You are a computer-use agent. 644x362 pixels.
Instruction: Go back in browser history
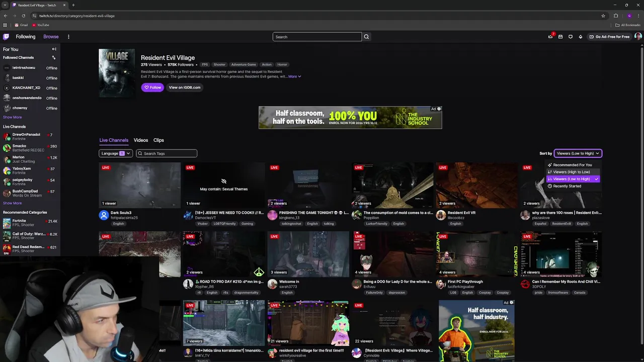pos(6,16)
